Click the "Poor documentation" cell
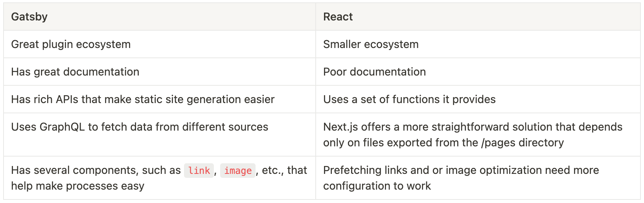 coord(478,72)
